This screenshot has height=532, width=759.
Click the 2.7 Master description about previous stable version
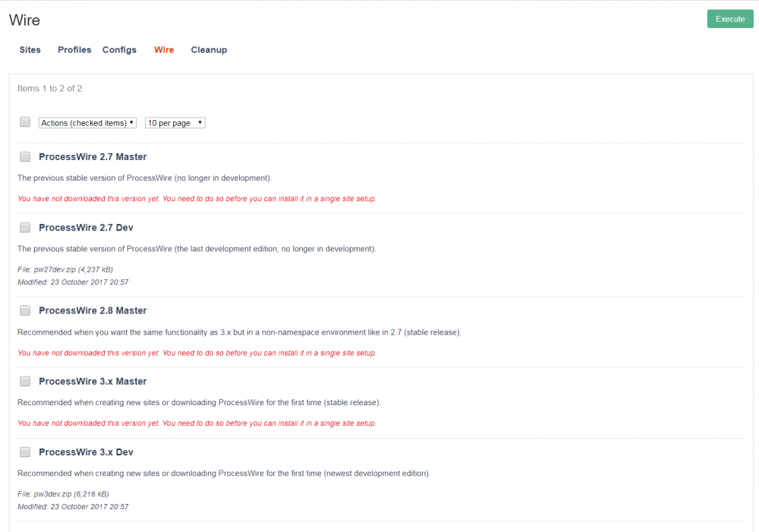coord(145,178)
